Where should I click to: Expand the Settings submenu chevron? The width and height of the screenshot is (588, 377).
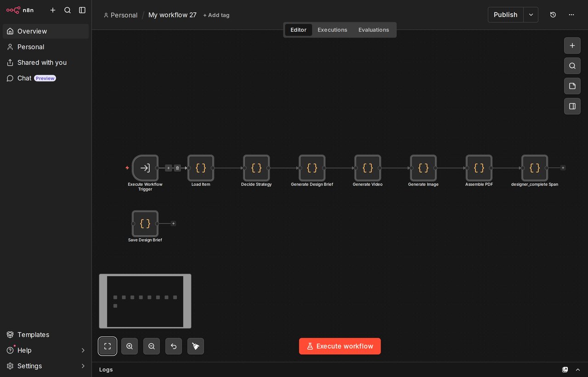[x=83, y=366]
